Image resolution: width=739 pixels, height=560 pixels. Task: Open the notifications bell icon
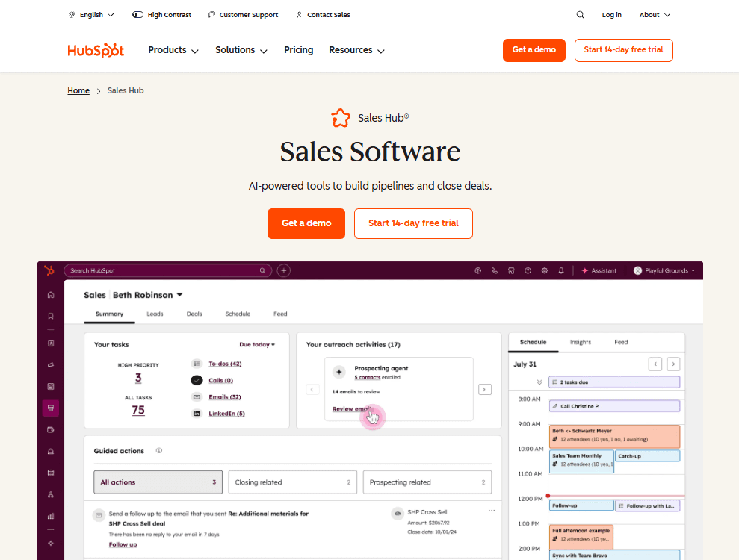561,271
